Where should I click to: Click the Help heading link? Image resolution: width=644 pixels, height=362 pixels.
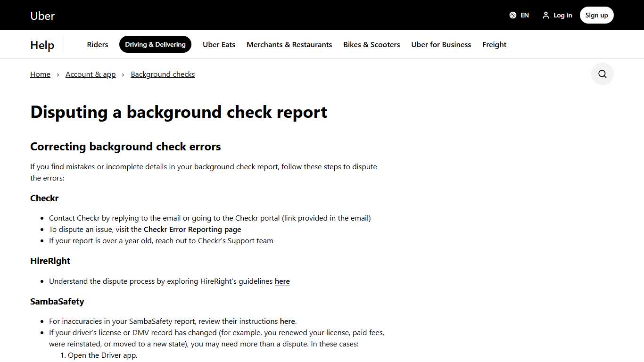click(x=41, y=45)
